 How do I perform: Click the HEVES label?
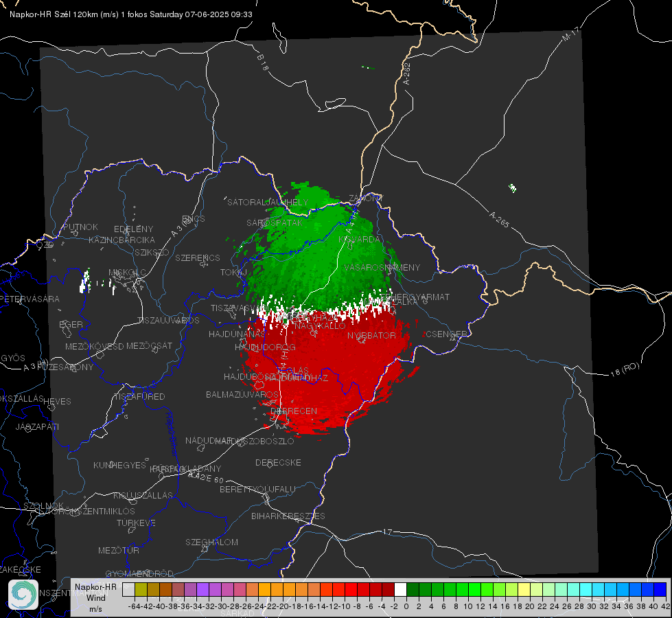(x=57, y=402)
